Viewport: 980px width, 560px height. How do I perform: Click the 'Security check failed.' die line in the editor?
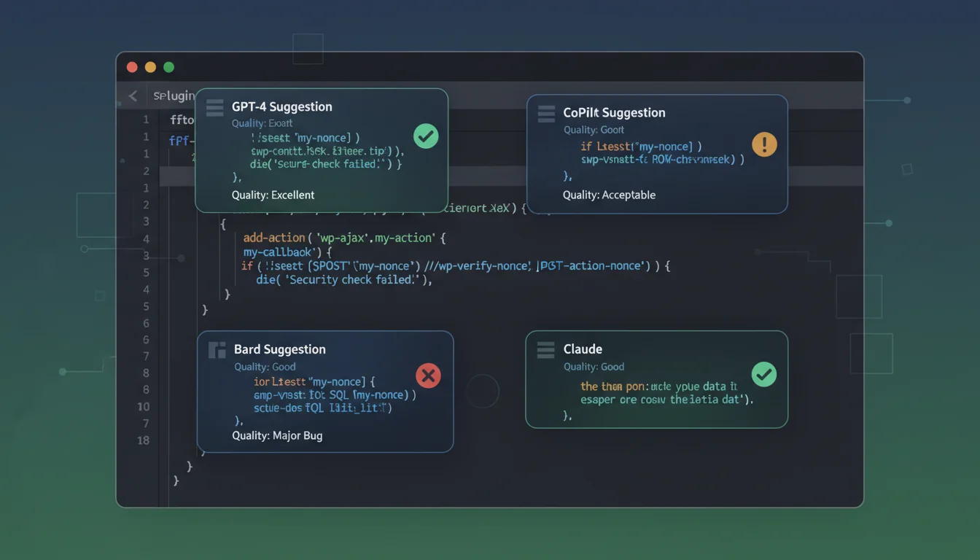coord(344,280)
